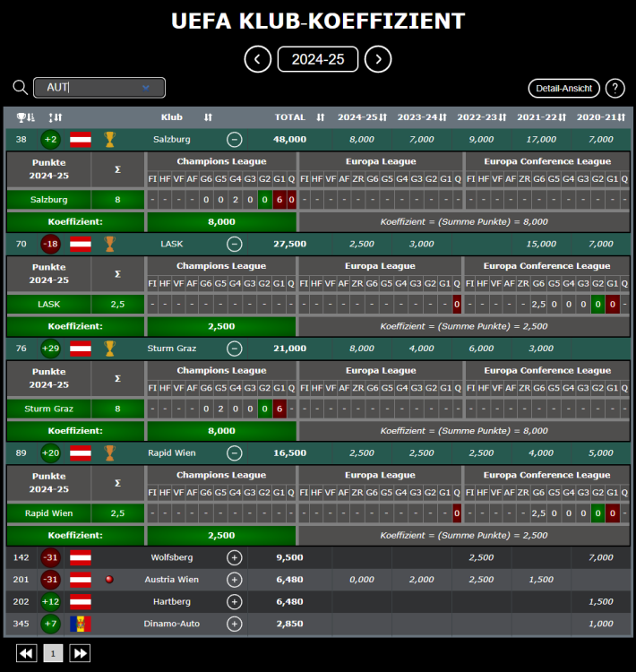Collapse the Sturm Graz details row

click(x=234, y=349)
